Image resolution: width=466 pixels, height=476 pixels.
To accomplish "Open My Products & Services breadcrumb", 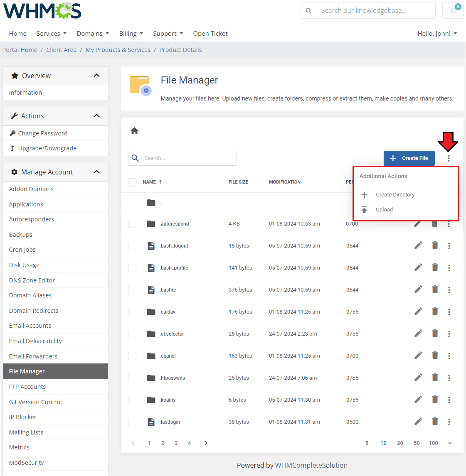I will click(118, 50).
